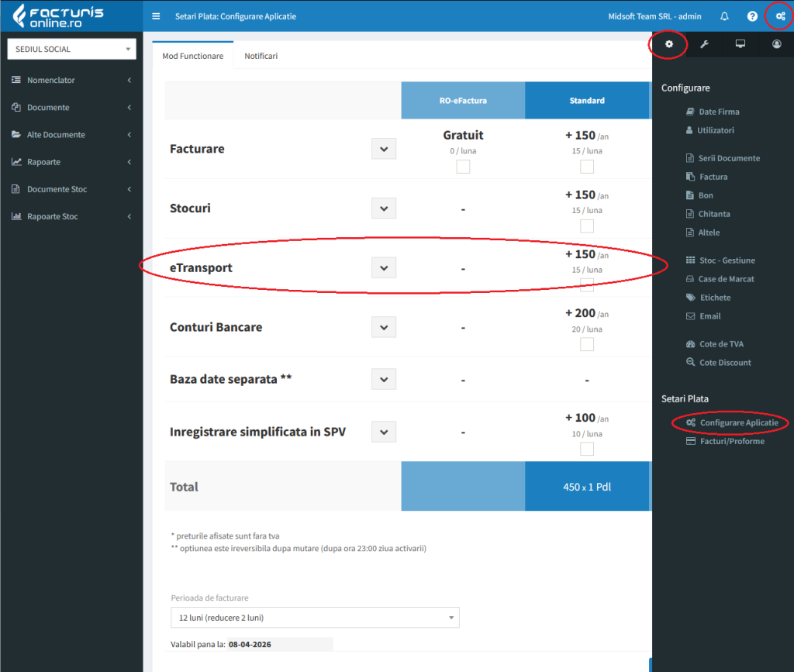Expand the eTransport details chevron
The image size is (794, 672).
pyautogui.click(x=384, y=268)
